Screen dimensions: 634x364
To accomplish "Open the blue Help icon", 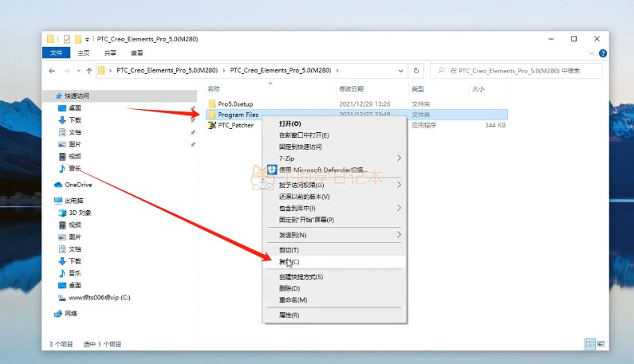I will 602,53.
